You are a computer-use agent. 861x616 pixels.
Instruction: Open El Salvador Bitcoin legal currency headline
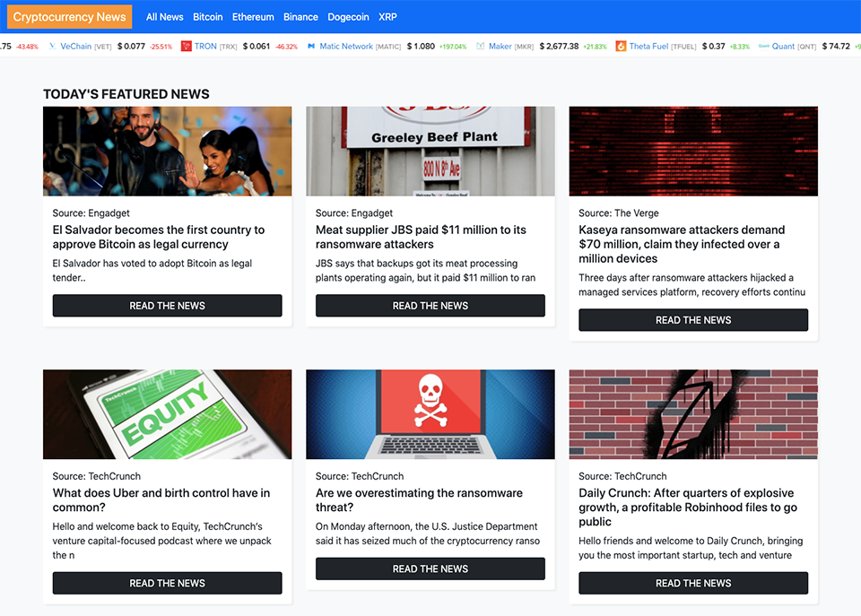pyautogui.click(x=159, y=238)
